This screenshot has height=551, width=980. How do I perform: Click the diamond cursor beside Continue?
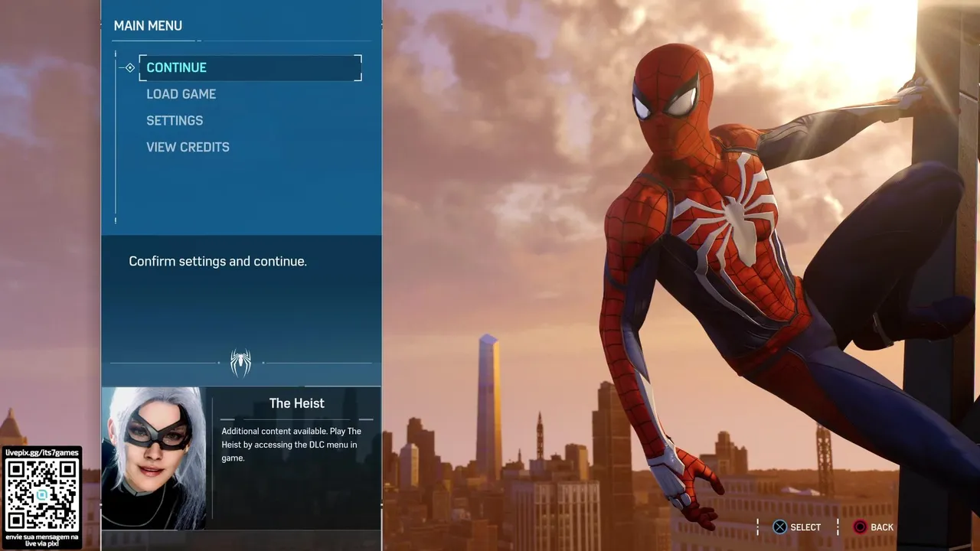[x=129, y=67]
